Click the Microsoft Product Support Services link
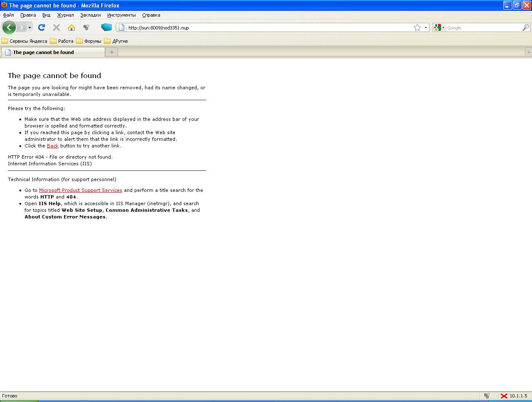 (x=80, y=190)
